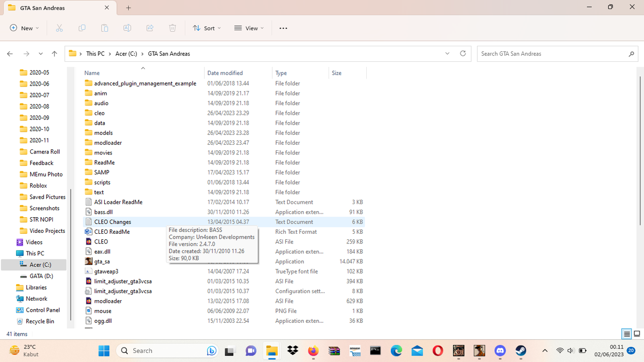
Task: Open Opera browser from taskbar
Action: [x=438, y=350]
